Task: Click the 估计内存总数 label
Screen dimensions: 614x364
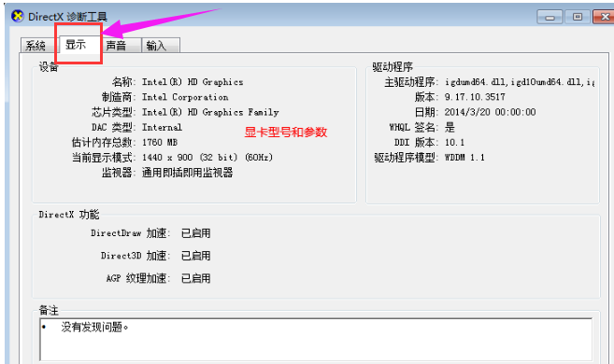Action: click(x=104, y=142)
